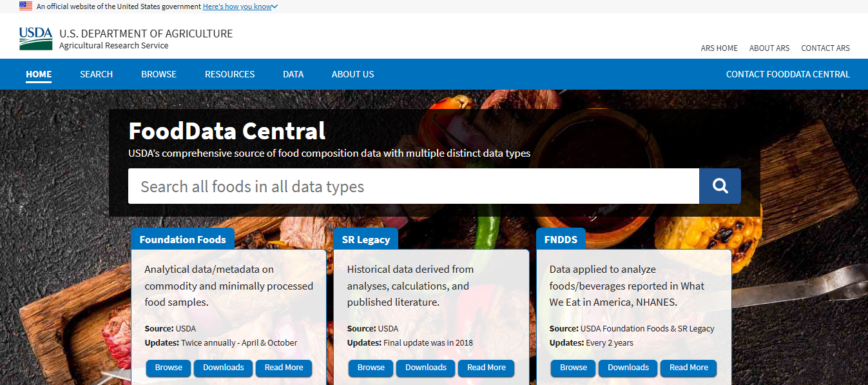The height and width of the screenshot is (385, 868).
Task: Open Downloads for FNDDS
Action: point(628,368)
